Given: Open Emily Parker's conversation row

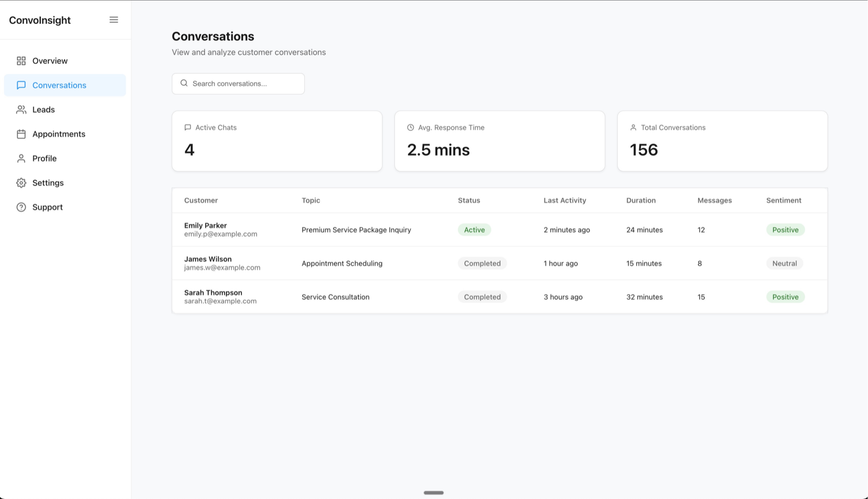Looking at the screenshot, I should [500, 230].
